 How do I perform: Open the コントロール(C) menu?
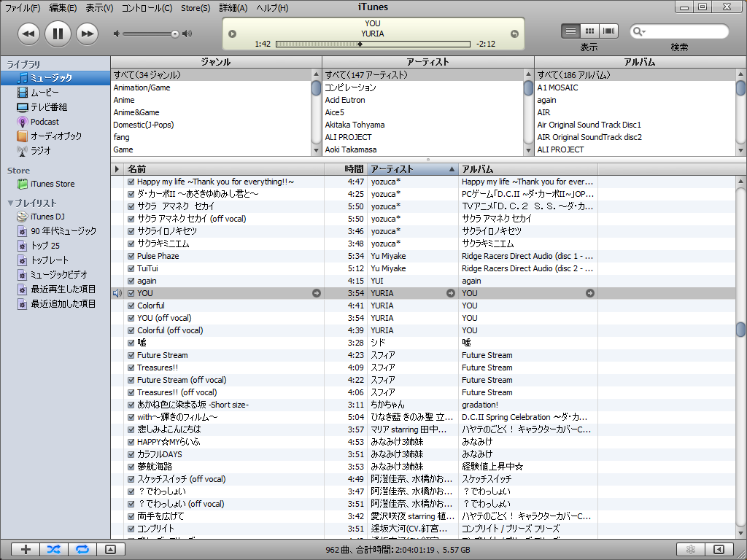[x=147, y=8]
